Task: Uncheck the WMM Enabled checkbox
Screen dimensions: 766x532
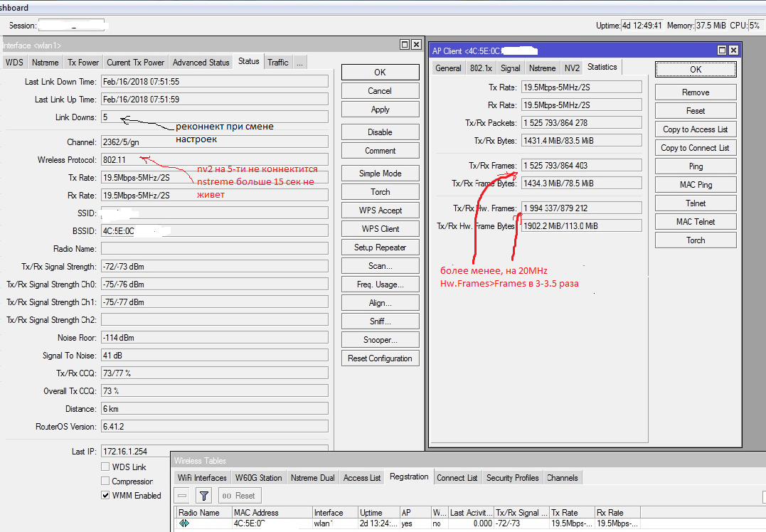Action: (105, 496)
